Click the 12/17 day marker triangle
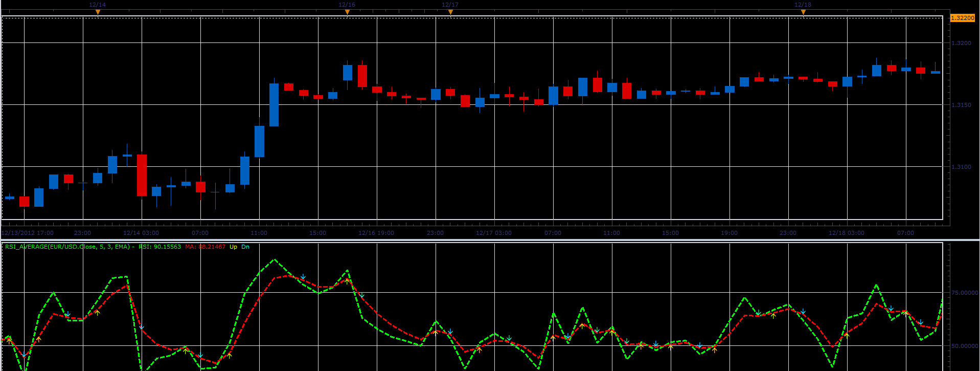 [x=450, y=12]
